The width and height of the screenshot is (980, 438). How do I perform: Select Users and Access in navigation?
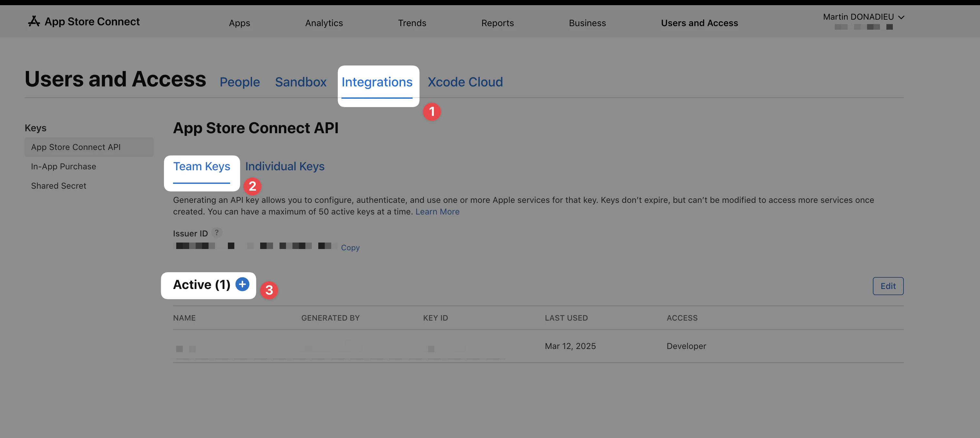tap(699, 23)
